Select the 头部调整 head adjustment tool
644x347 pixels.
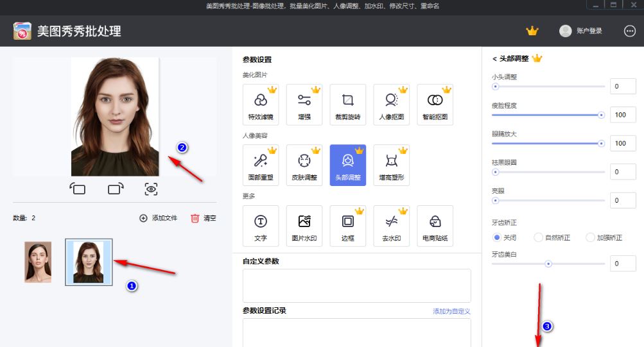(x=347, y=165)
